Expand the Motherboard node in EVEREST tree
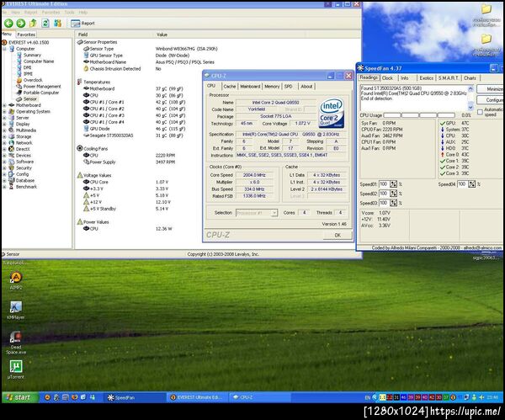 click(5, 104)
